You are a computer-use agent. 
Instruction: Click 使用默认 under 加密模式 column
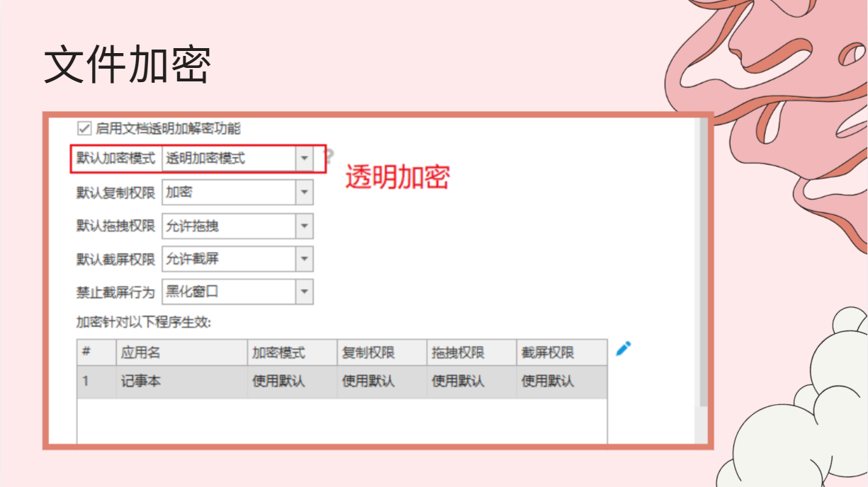click(292, 382)
